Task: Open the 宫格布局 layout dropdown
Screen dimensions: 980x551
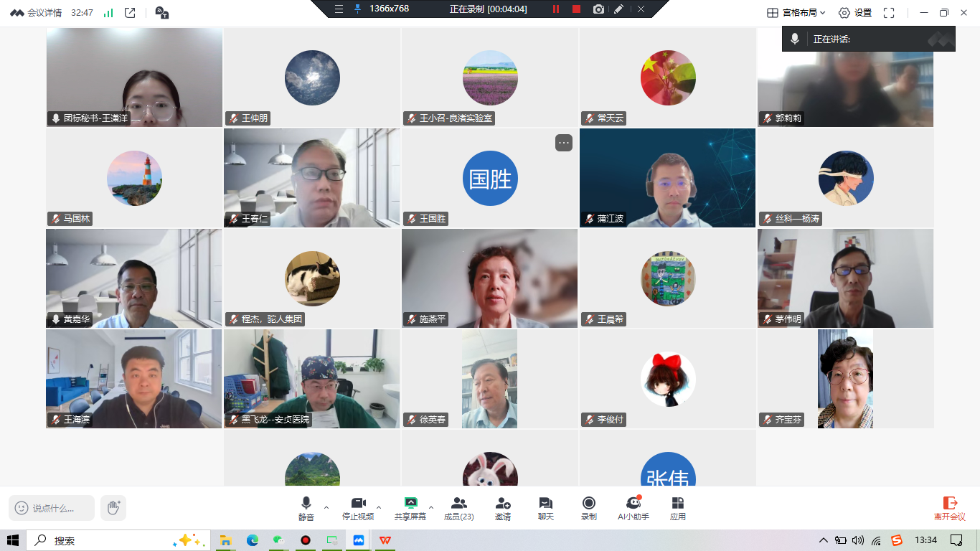Action: [796, 13]
